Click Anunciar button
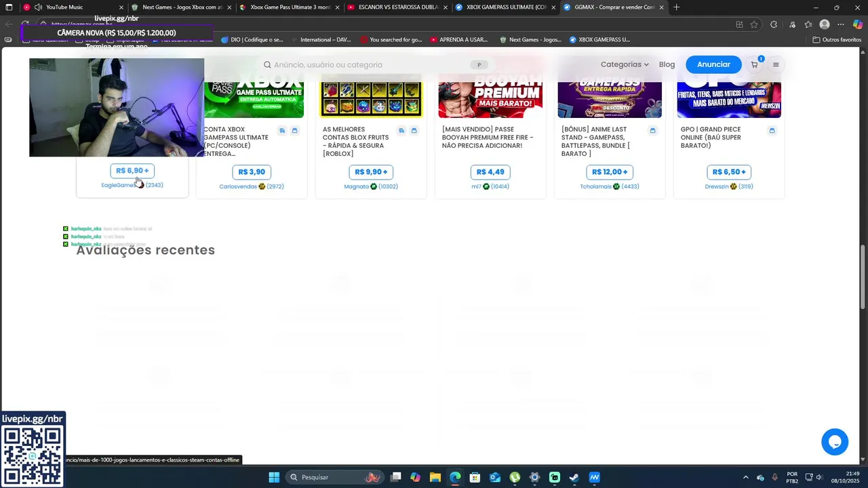 (713, 64)
